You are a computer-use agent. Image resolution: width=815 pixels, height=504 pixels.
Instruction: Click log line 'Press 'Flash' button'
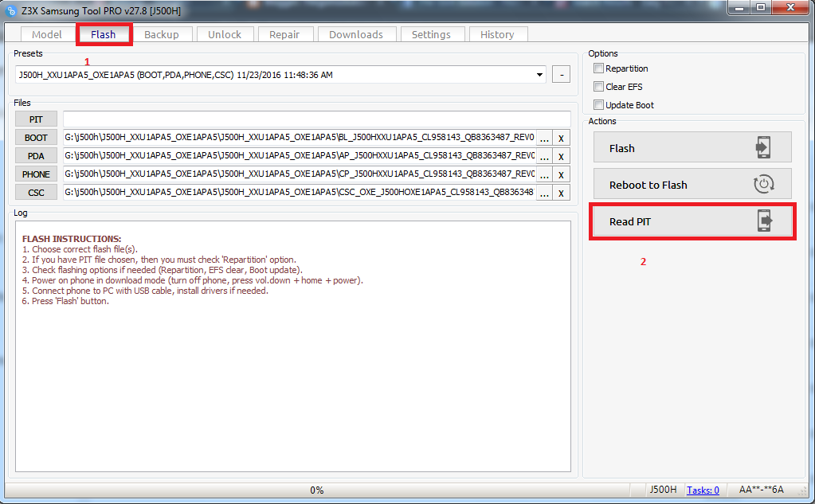coord(65,301)
